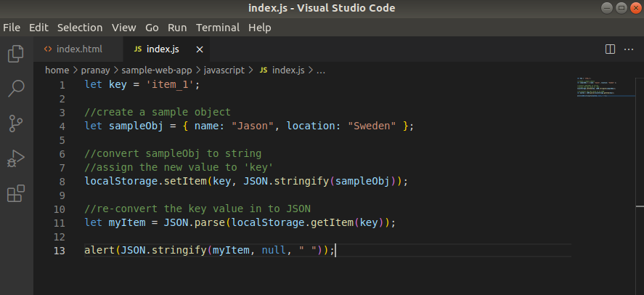
Task: Click the 'item_1' string on line 1
Action: pyautogui.click(x=171, y=84)
